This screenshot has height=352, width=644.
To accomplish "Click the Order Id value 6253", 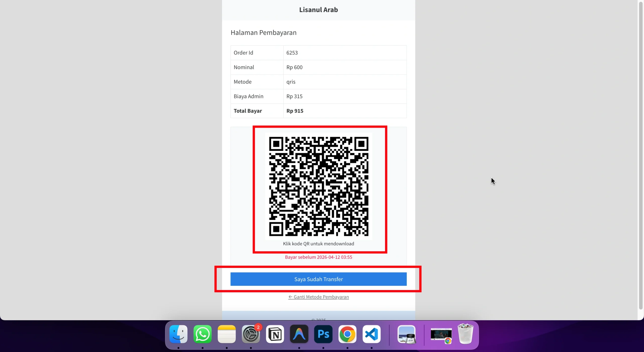I will click(292, 53).
